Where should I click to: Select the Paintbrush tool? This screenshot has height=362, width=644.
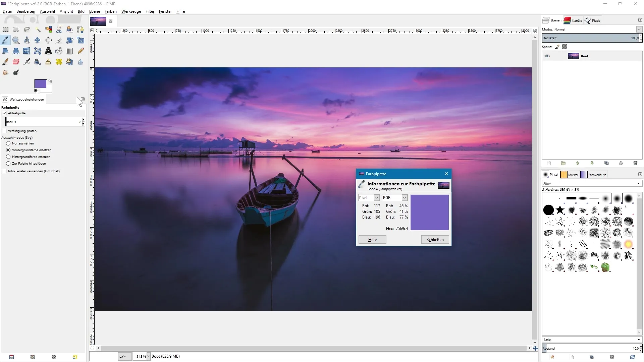pos(5,62)
